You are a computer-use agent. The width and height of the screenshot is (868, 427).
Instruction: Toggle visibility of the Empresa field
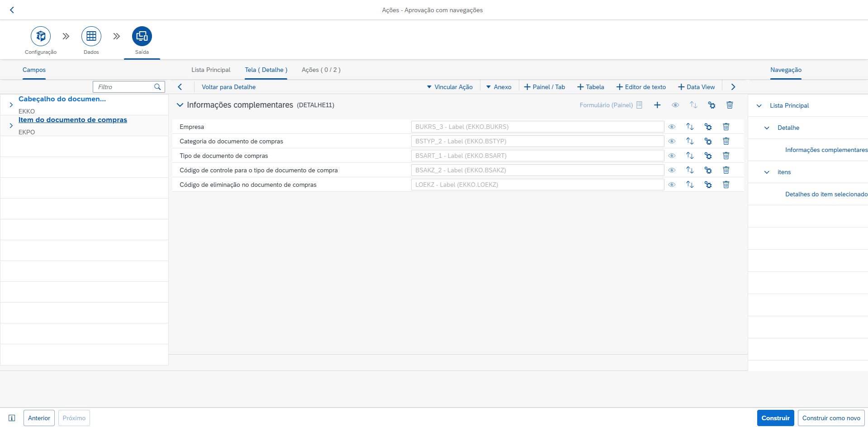coord(672,127)
